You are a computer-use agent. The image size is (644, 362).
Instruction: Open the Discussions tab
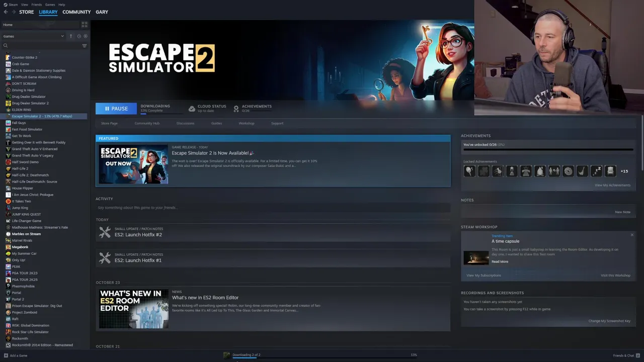185,123
